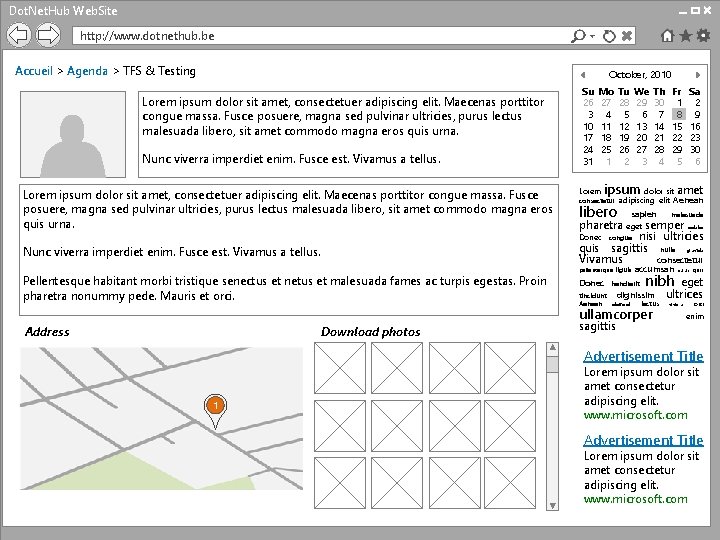This screenshot has height=540, width=720.
Task: Minimize the DotNetHub WebSite window
Action: [x=683, y=11]
